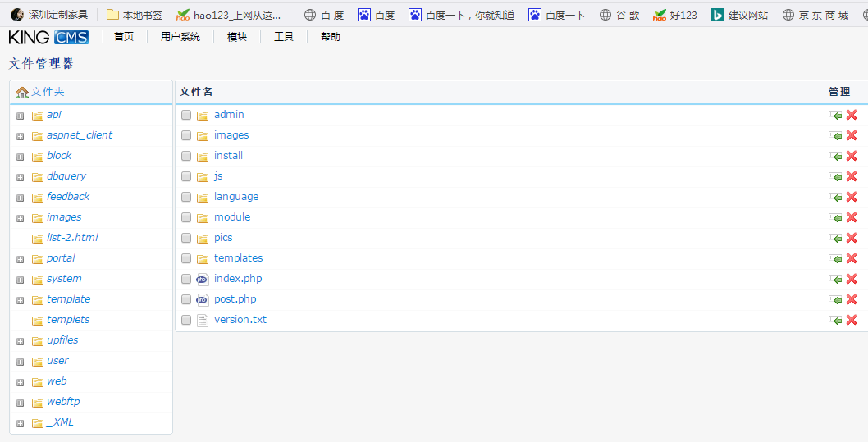Click the red X for install folder
This screenshot has width=868, height=442.
pos(852,157)
